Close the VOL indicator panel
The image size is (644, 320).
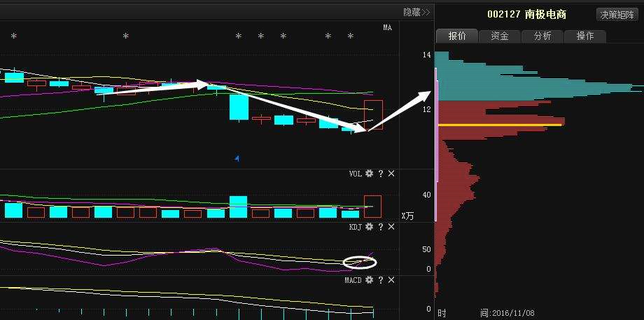(x=391, y=174)
